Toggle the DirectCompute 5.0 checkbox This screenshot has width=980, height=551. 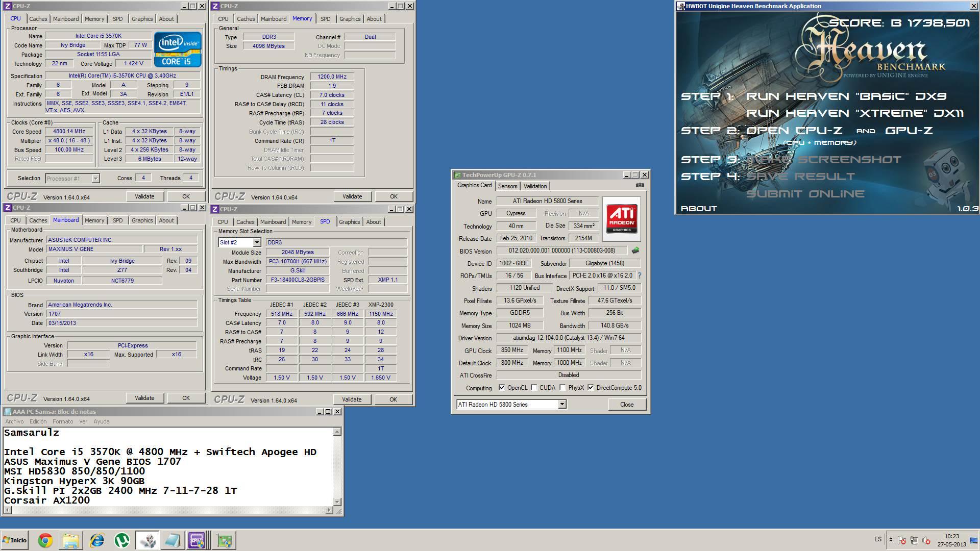point(591,388)
